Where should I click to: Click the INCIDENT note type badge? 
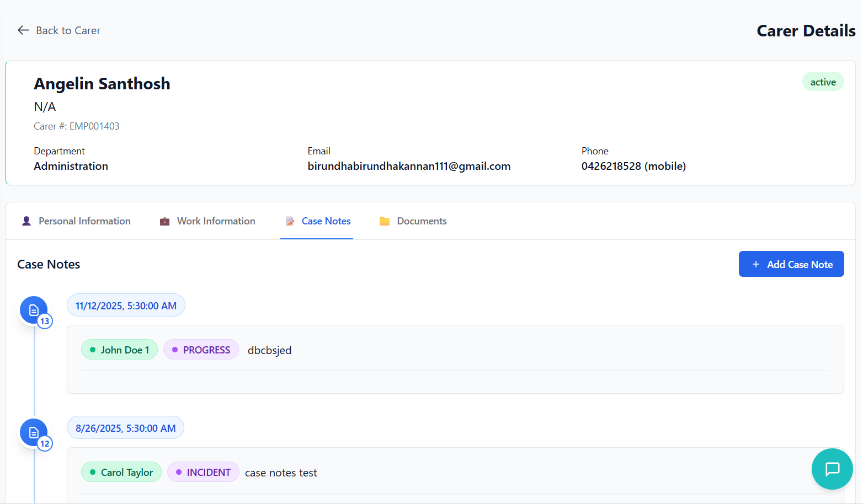coord(203,472)
